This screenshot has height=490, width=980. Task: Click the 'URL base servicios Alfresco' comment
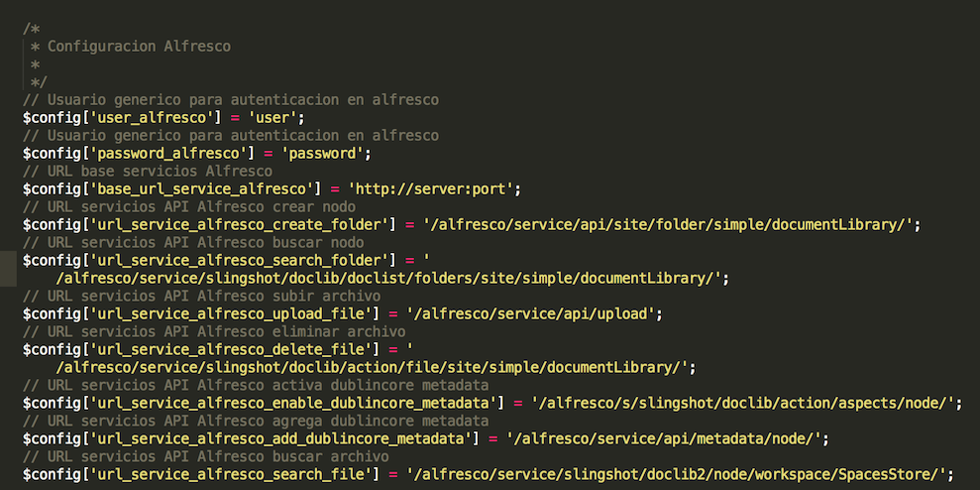(x=148, y=171)
